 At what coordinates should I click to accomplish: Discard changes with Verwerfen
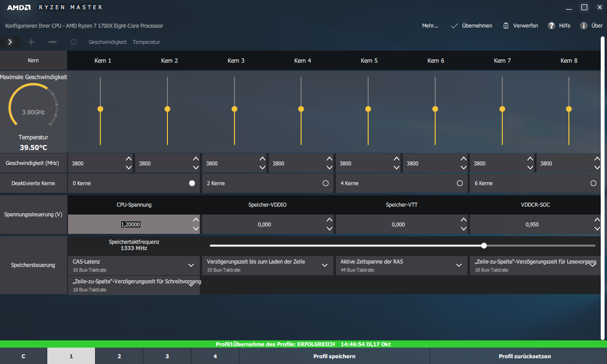520,26
